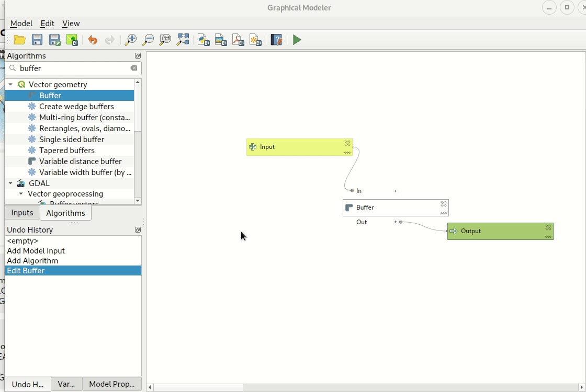
Task: Switch to the Inputs tab
Action: click(x=22, y=213)
